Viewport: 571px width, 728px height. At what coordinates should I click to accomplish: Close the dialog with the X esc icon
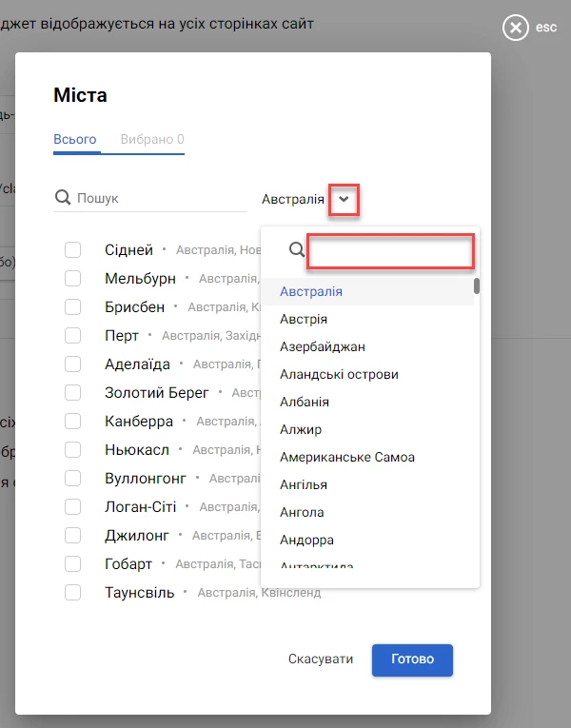[x=515, y=28]
